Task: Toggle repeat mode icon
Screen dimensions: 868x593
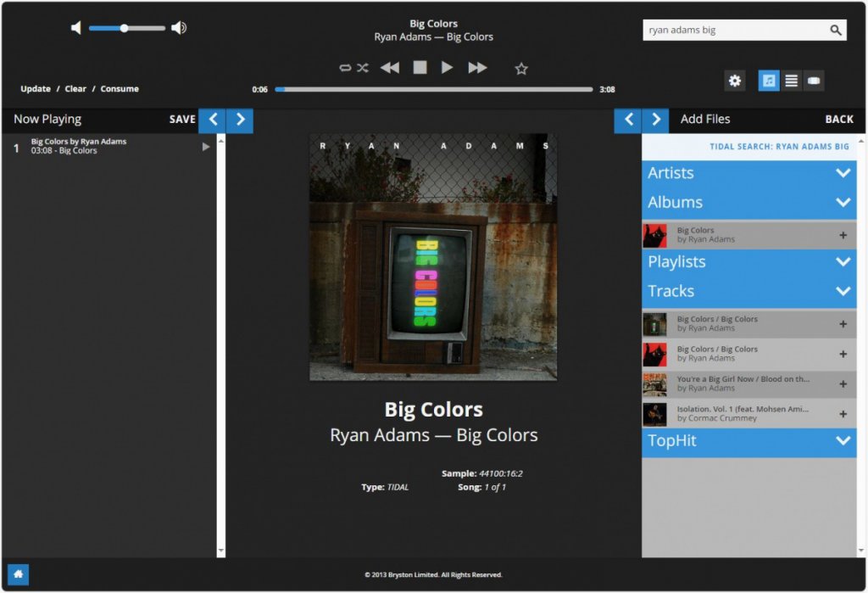Action: tap(345, 68)
